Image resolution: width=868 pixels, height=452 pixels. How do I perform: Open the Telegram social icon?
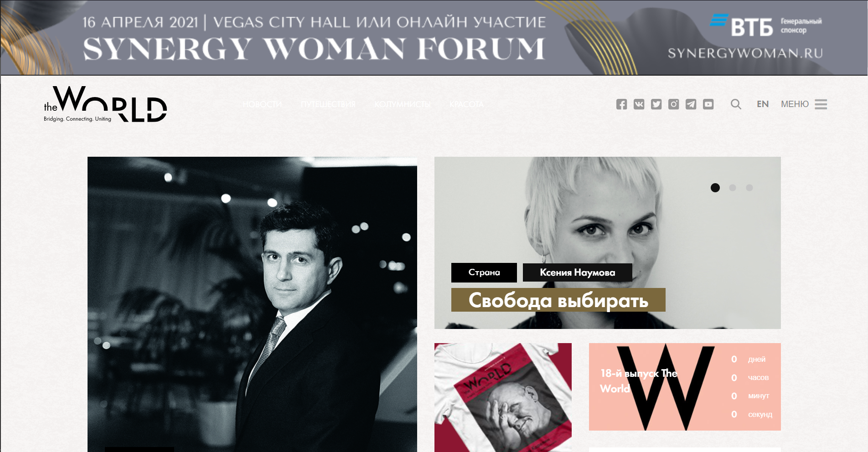click(x=691, y=104)
